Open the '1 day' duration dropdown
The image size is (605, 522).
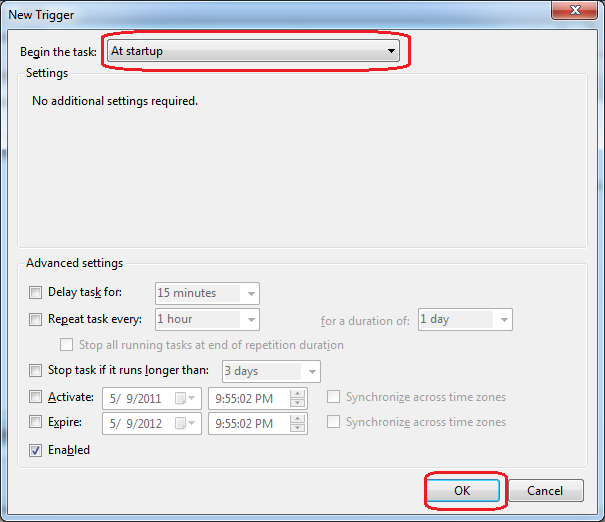465,319
